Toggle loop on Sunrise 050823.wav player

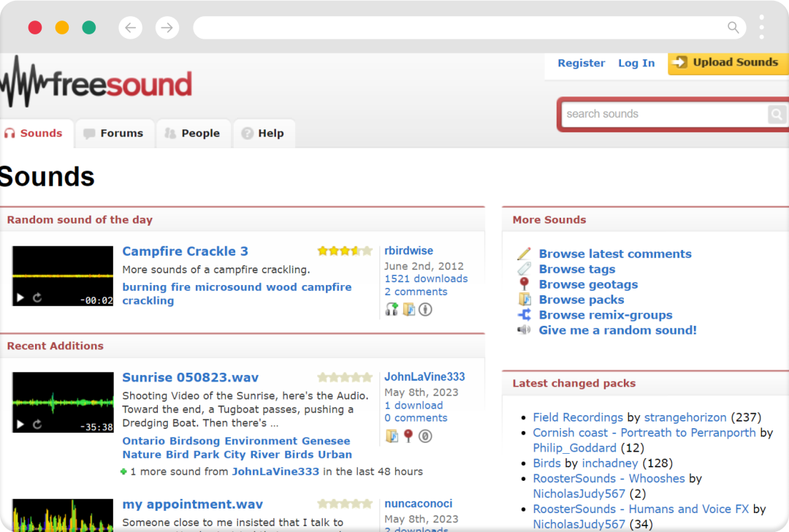pyautogui.click(x=37, y=425)
